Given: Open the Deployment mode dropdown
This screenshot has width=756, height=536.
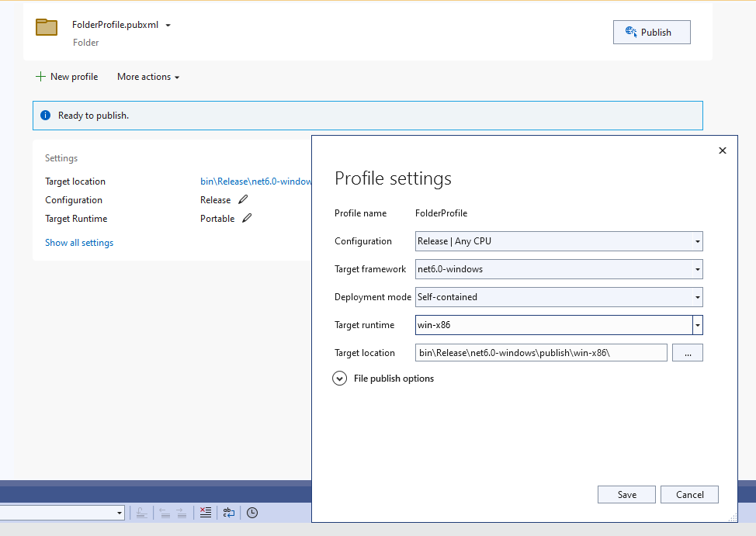Looking at the screenshot, I should pyautogui.click(x=696, y=297).
